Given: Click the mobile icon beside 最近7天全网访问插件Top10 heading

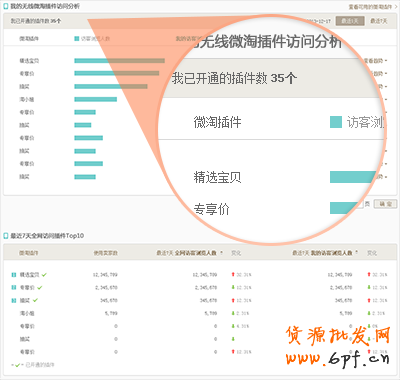Looking at the screenshot, I should (6, 236).
